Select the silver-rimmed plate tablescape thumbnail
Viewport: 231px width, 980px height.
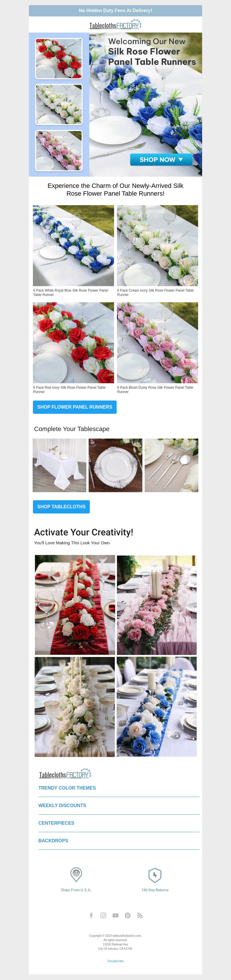click(115, 465)
